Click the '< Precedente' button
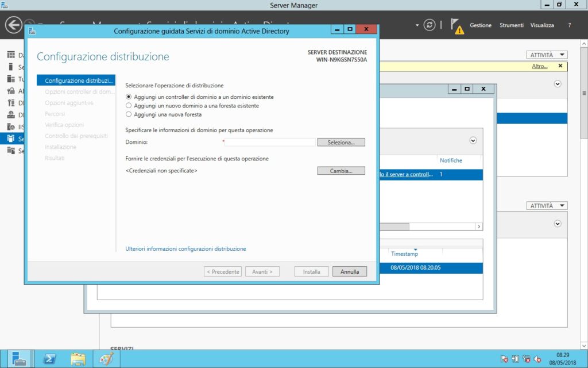Image resolution: width=588 pixels, height=368 pixels. click(x=223, y=271)
